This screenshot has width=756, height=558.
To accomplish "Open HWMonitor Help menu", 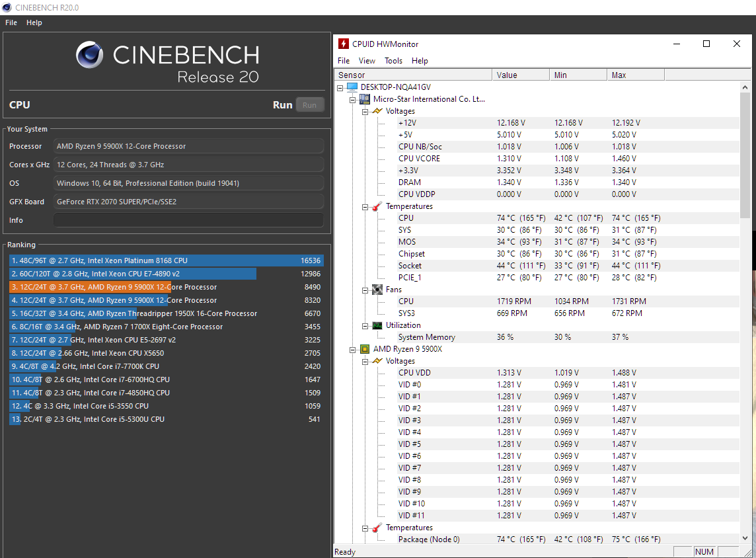I will coord(420,61).
